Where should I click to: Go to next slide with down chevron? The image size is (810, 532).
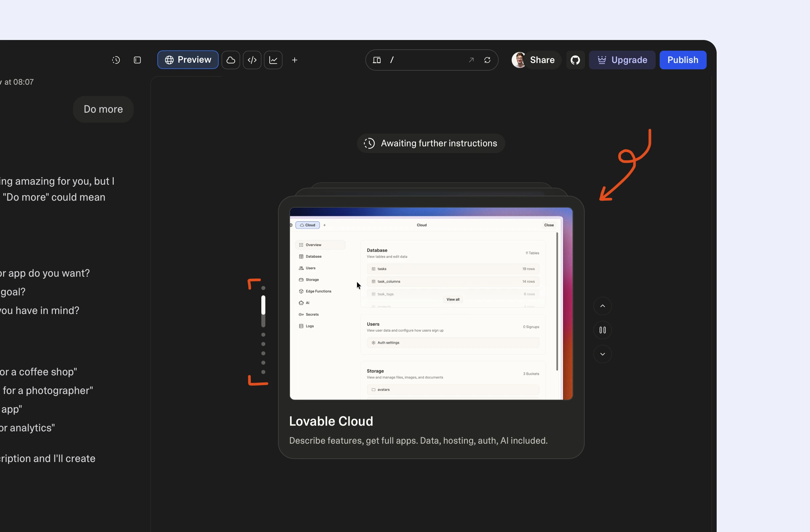(603, 354)
